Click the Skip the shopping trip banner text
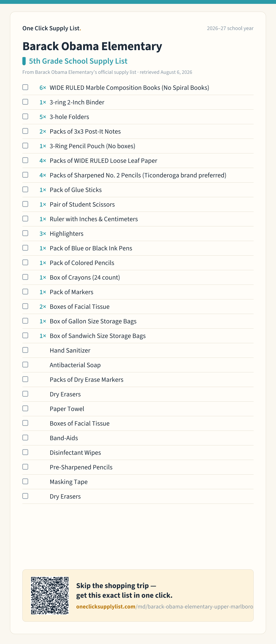Viewport: 276px width, 644px height. click(124, 591)
